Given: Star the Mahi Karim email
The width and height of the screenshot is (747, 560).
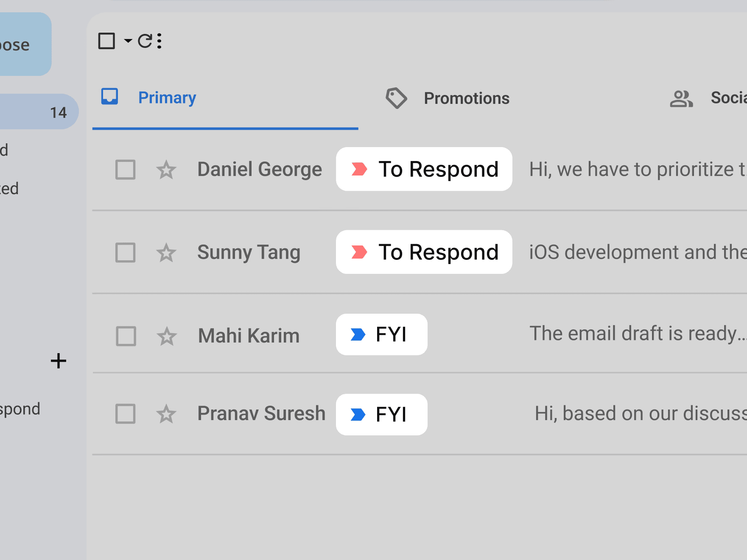Looking at the screenshot, I should point(167,337).
